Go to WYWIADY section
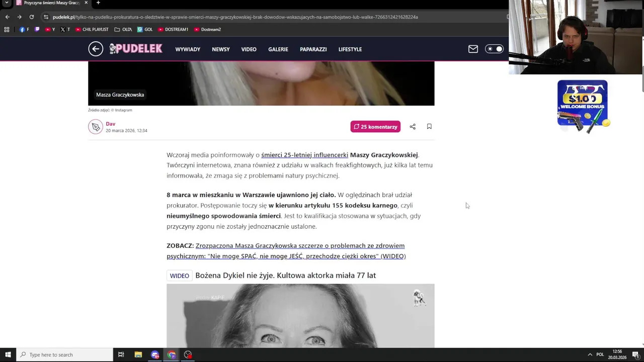 188,49
